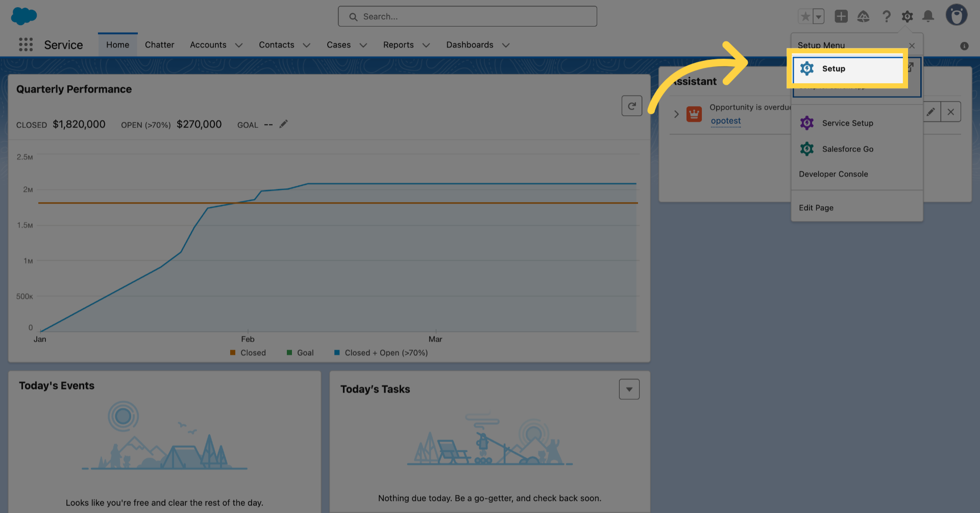Open the App Launcher dots grid
980x513 pixels.
(26, 45)
